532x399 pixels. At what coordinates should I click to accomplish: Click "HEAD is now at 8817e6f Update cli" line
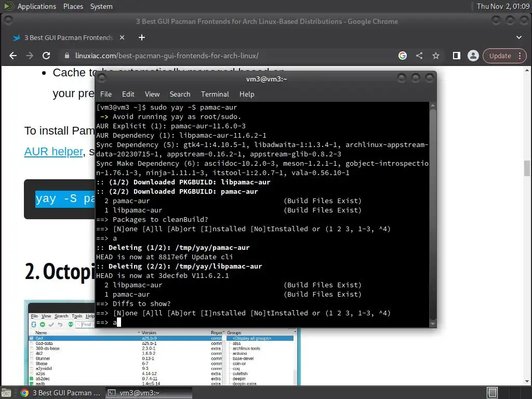pyautogui.click(x=165, y=257)
